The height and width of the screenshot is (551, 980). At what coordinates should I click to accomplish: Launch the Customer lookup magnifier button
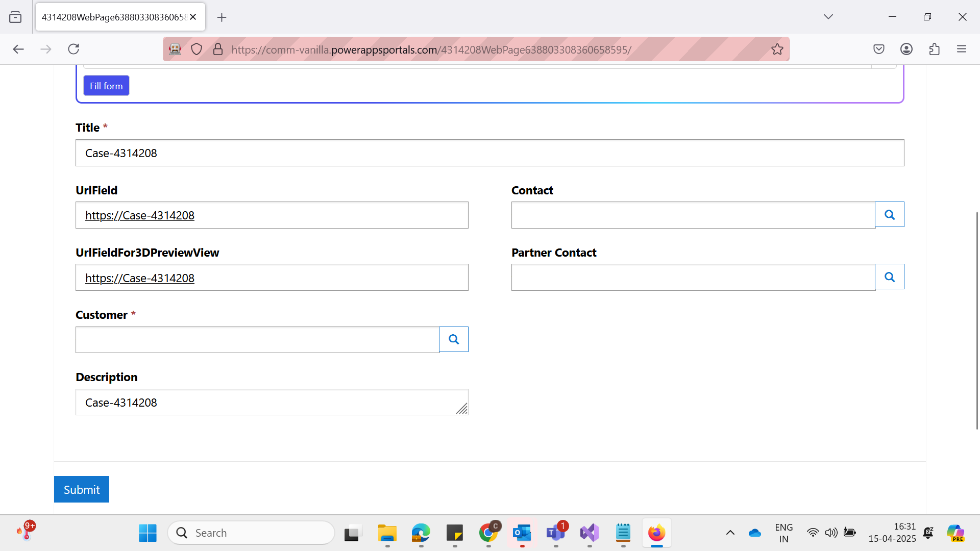pyautogui.click(x=453, y=339)
